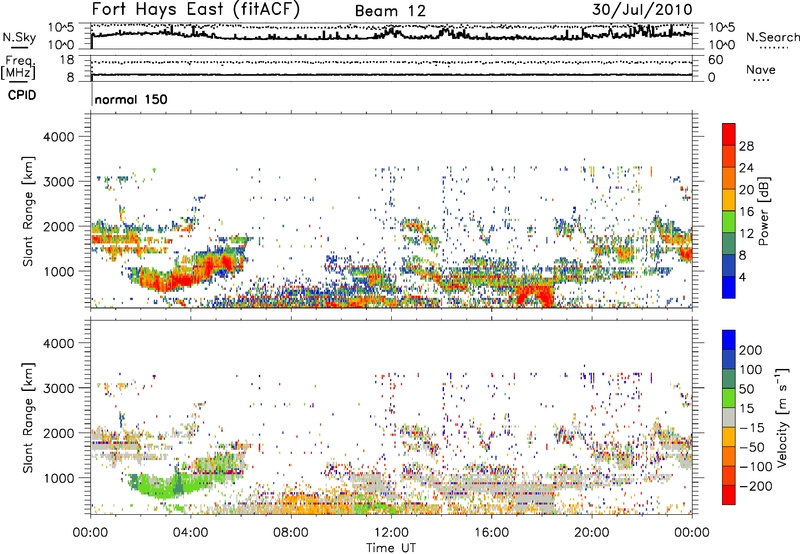
Task: Click the "Nave" legend label
Action: click(760, 69)
